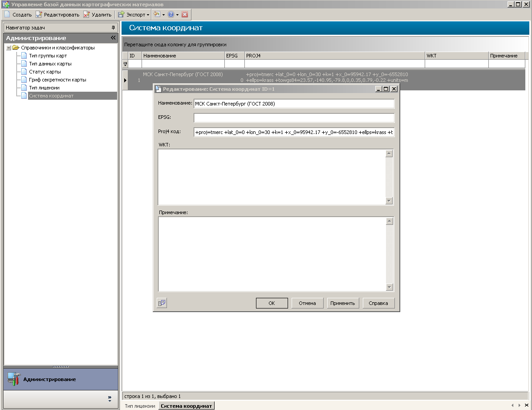Click the Создать toolbar button
532x410 pixels.
(x=18, y=15)
